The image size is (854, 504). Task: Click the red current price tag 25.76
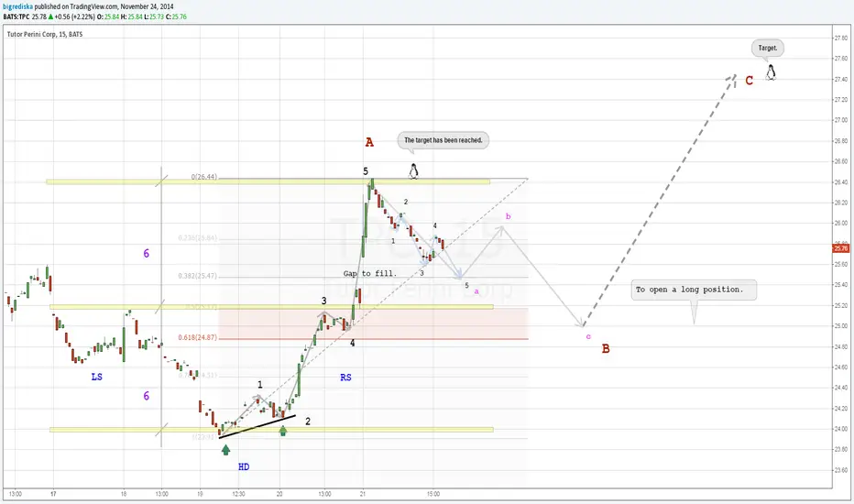coord(841,248)
